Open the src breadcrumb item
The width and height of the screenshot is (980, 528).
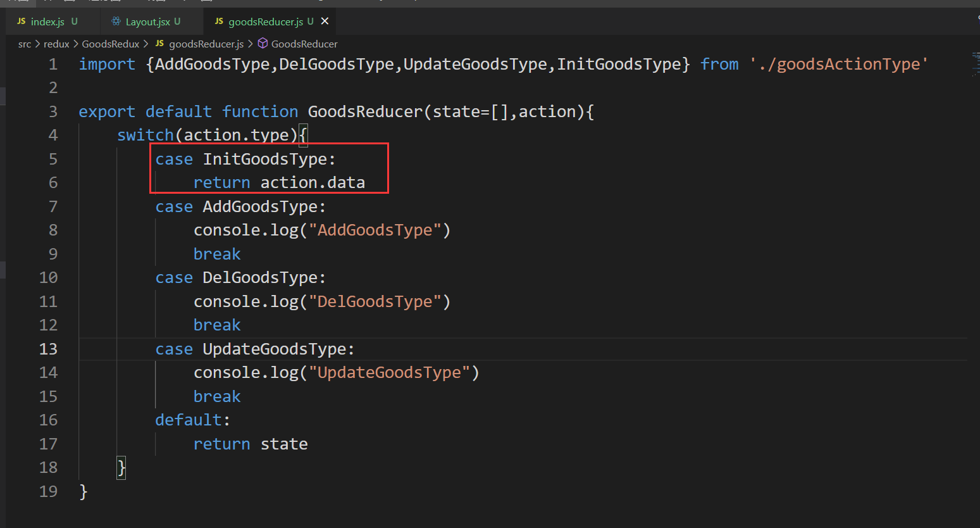pos(24,44)
